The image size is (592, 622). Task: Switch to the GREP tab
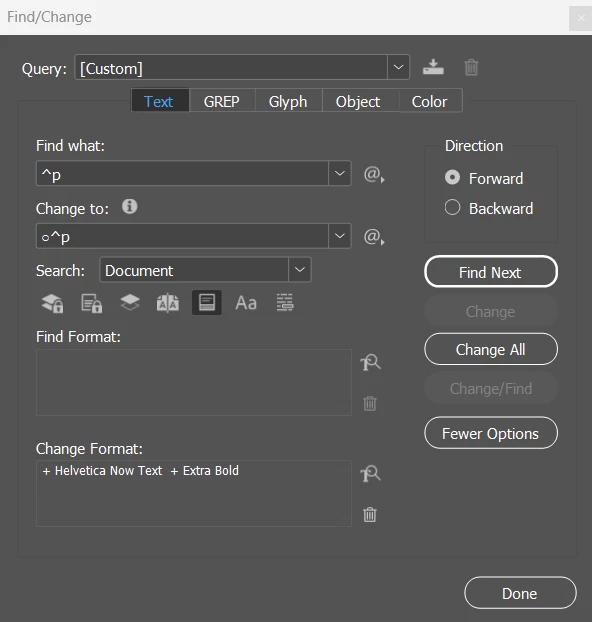pos(222,102)
